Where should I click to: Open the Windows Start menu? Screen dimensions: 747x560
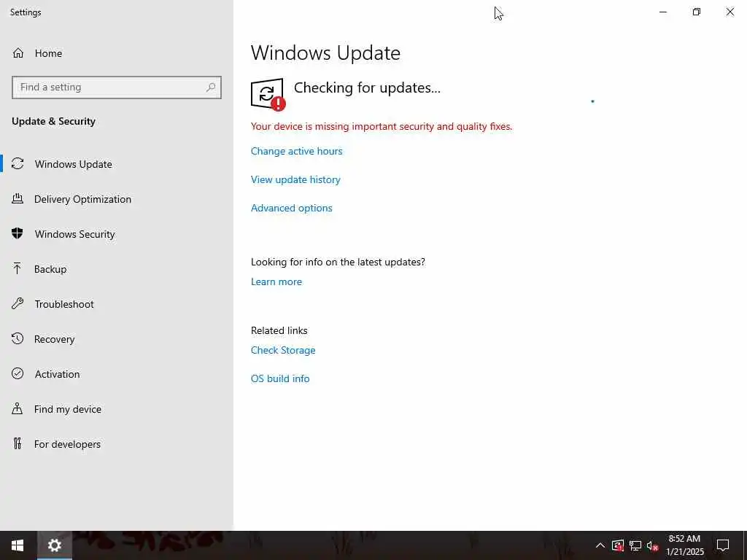coord(18,545)
